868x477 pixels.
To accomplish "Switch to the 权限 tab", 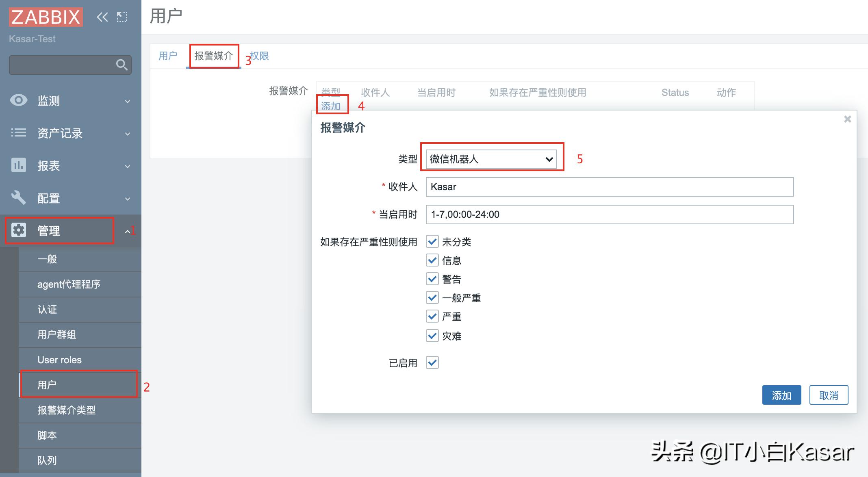I will pyautogui.click(x=260, y=56).
